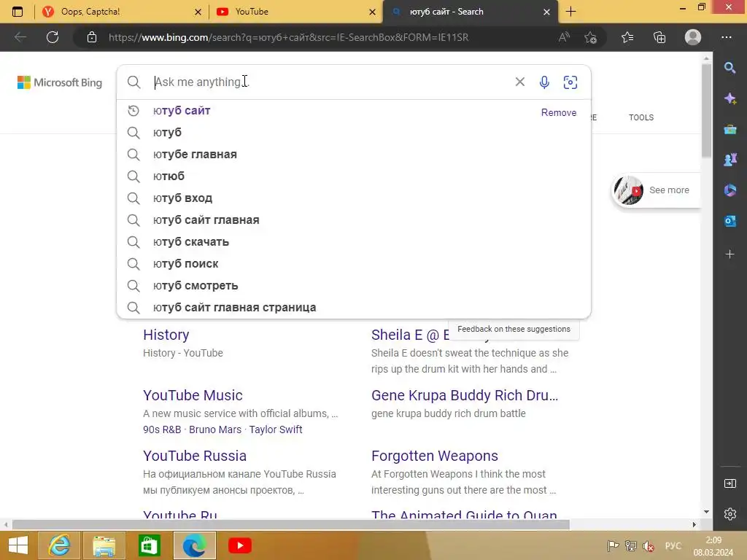747x560 pixels.
Task: Open the 90s R&B sublink
Action: (162, 429)
